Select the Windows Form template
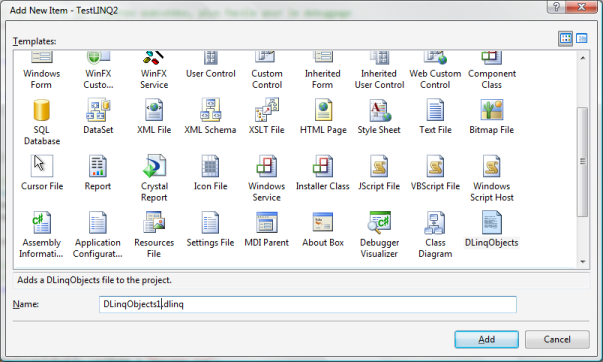The image size is (603, 362). point(42,70)
